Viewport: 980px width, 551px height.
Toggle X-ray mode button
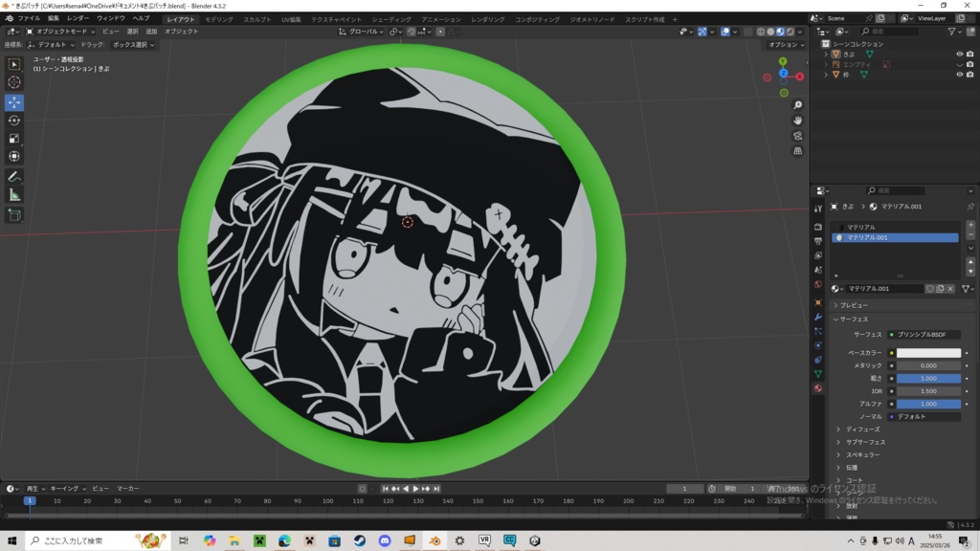[x=748, y=32]
